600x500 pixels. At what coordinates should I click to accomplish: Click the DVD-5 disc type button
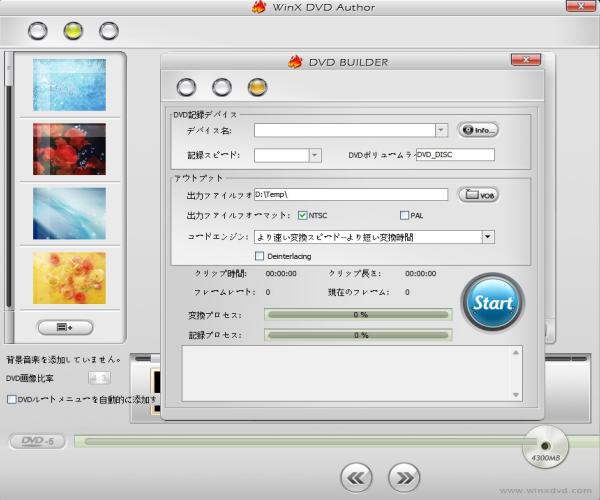pyautogui.click(x=38, y=441)
